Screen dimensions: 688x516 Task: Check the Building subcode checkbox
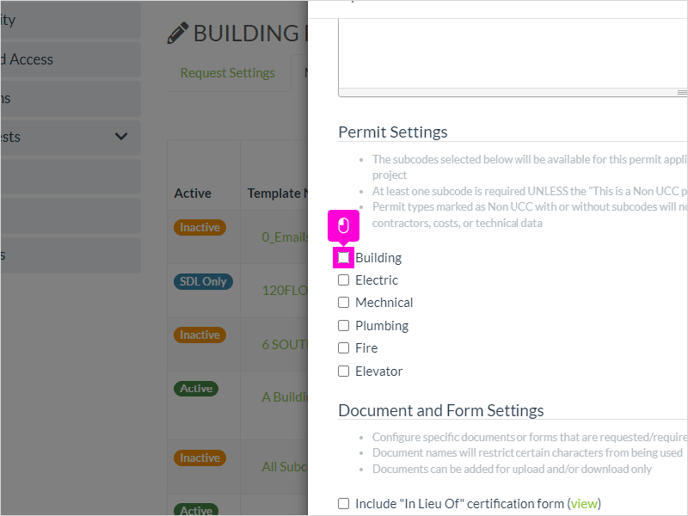pyautogui.click(x=344, y=258)
